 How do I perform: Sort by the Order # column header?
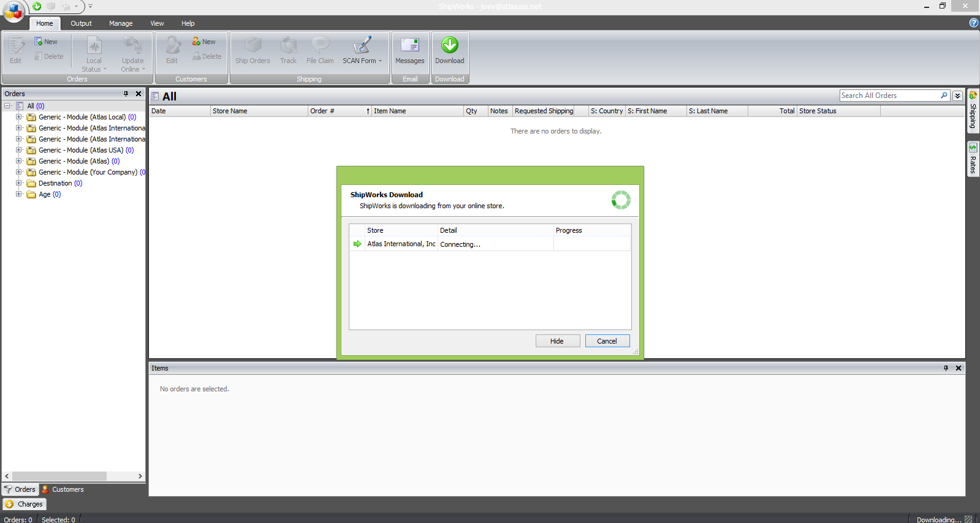point(340,111)
